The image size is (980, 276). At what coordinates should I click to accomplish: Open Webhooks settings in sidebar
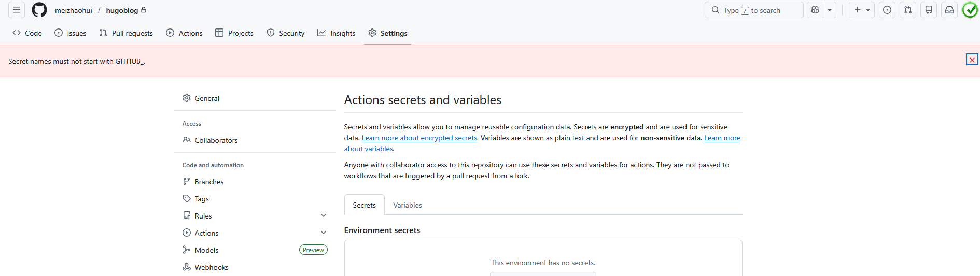pyautogui.click(x=211, y=267)
